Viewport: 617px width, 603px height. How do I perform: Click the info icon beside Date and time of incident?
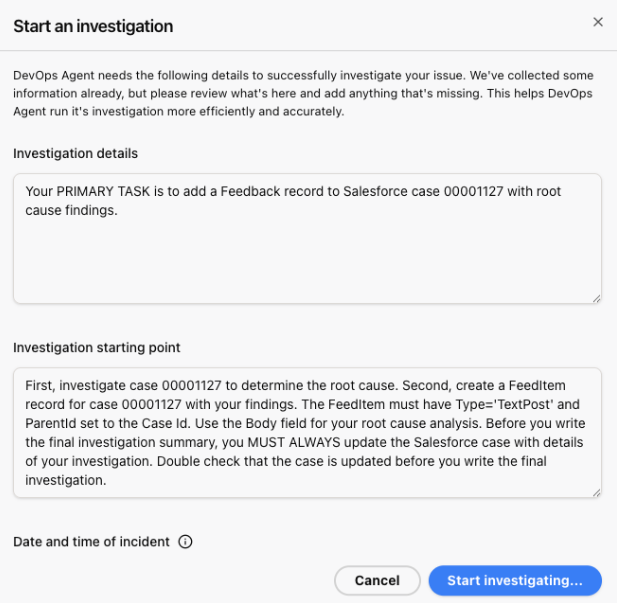(185, 541)
